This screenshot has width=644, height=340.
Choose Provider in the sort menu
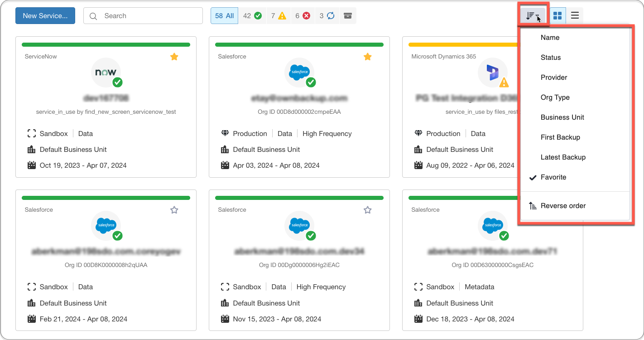(x=575, y=78)
